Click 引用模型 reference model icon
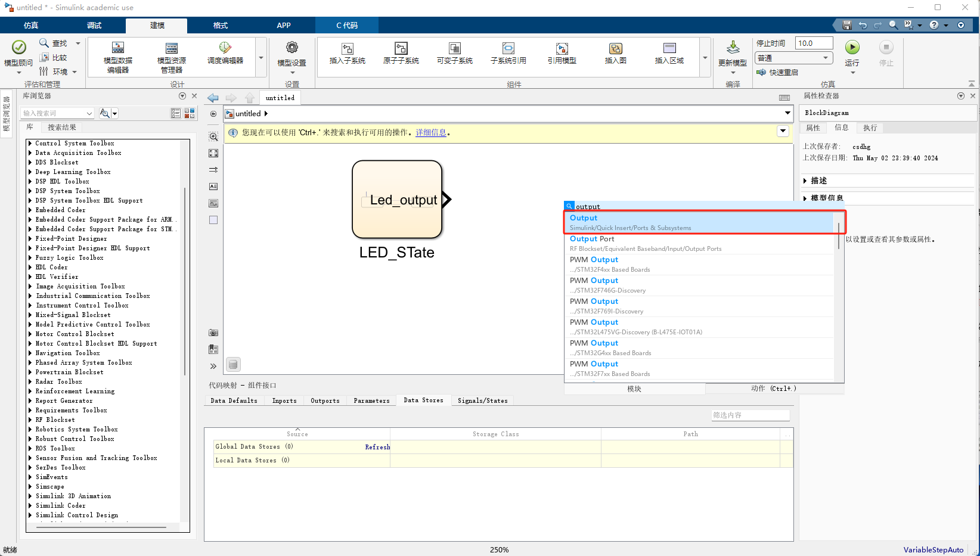The image size is (980, 556). point(562,48)
